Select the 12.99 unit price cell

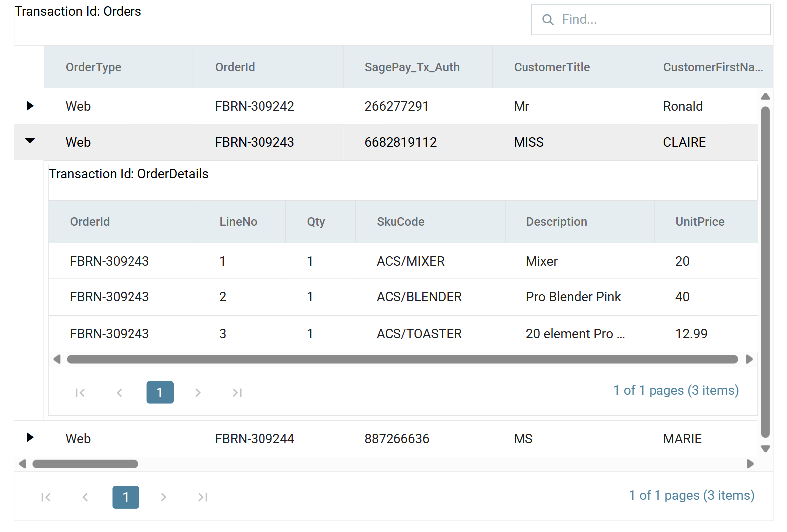click(706, 334)
